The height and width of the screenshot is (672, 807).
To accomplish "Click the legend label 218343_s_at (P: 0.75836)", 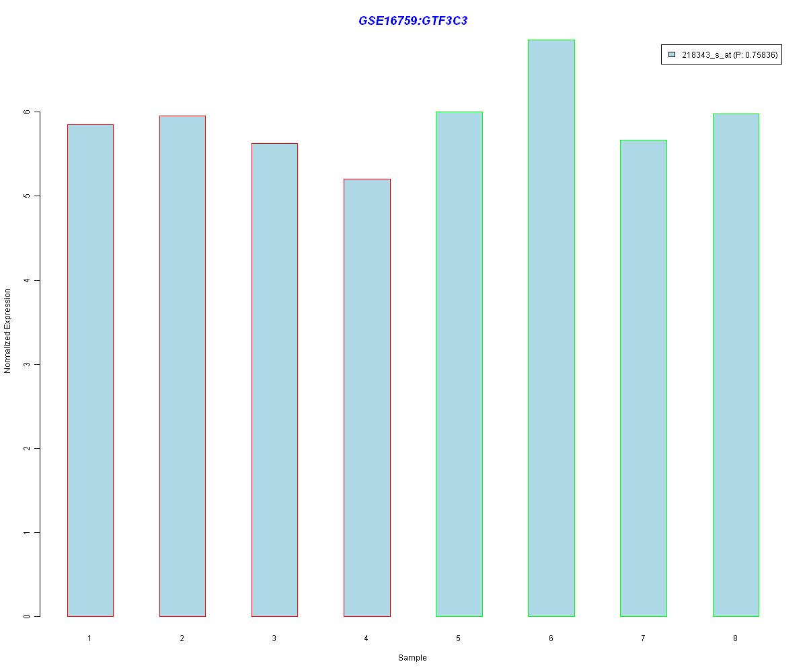I will 730,55.
